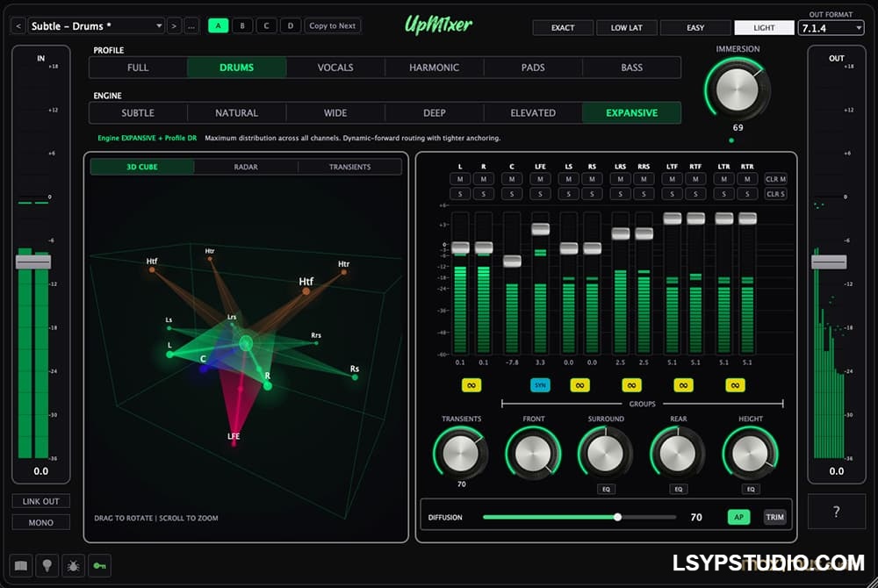Click the Front group knob
Screen dimensions: 878x588
pos(533,453)
